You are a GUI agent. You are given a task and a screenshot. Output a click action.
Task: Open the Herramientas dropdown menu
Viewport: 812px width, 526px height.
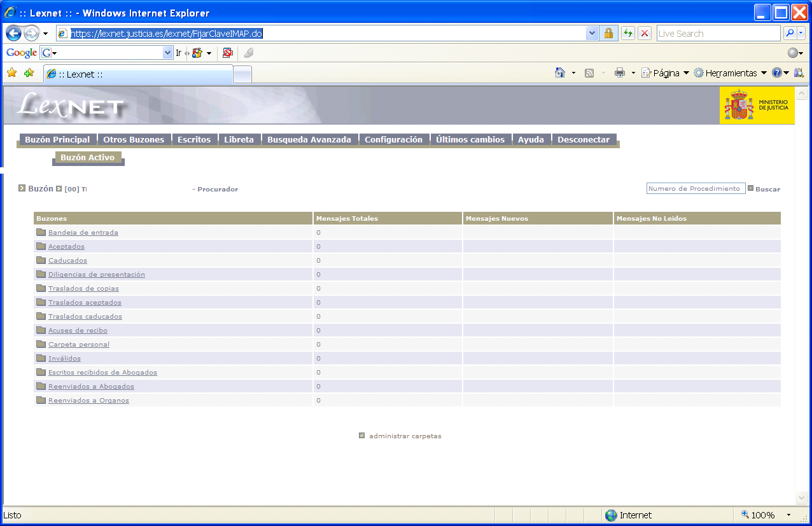[730, 73]
